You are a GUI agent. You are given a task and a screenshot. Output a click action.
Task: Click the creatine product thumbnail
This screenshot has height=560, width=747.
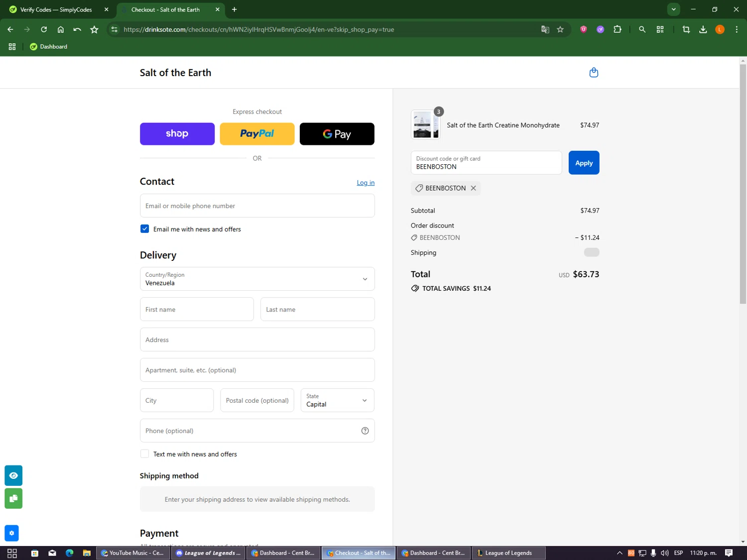click(x=426, y=125)
